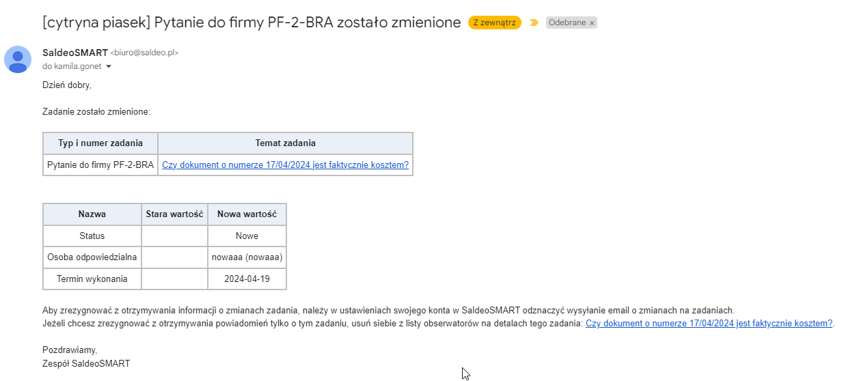Click the sender's profile avatar icon

click(x=18, y=59)
